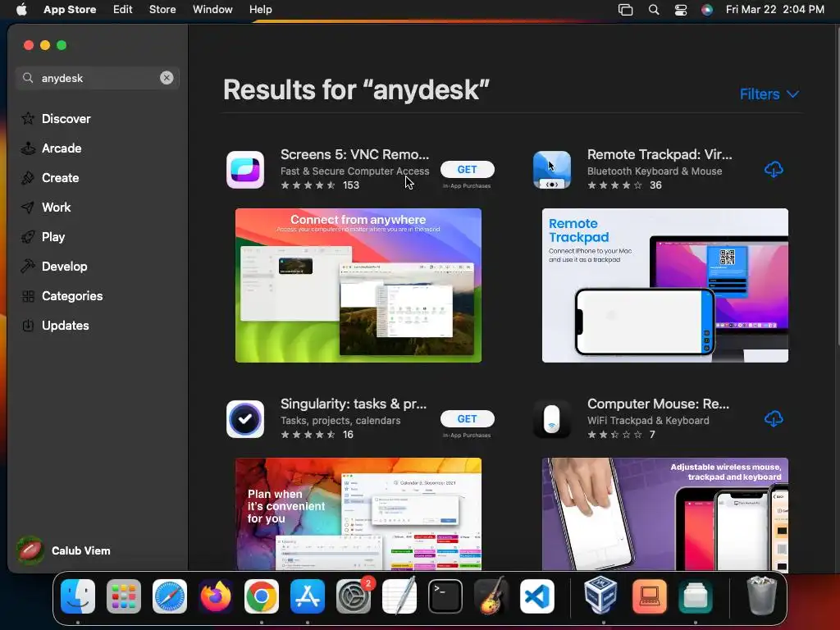Open the Computer Mouse app icon
This screenshot has width=840, height=630.
pyautogui.click(x=552, y=419)
